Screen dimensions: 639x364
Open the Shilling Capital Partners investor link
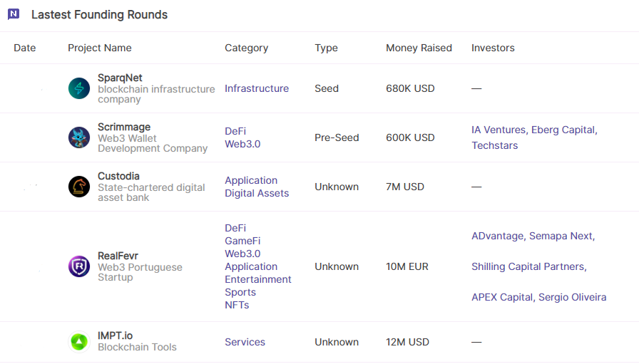(x=528, y=266)
